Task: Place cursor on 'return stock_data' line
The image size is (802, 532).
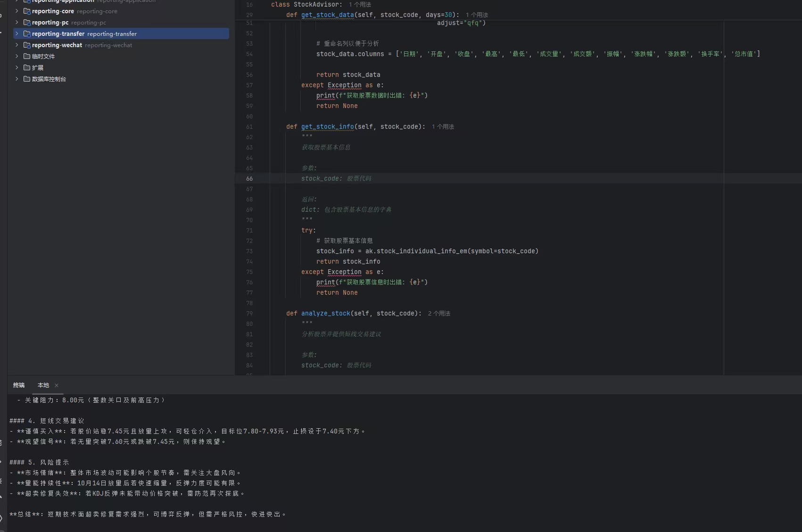Action: point(348,75)
